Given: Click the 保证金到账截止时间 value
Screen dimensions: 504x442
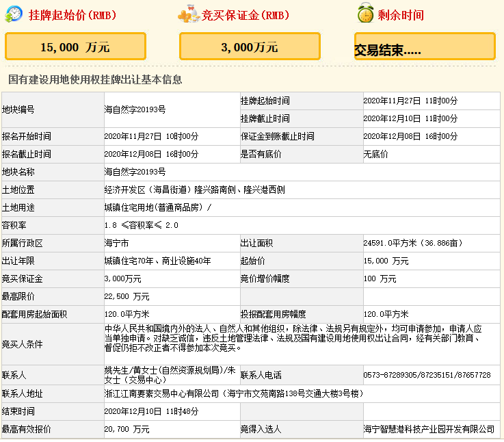Looking at the screenshot, I should click(x=410, y=136).
